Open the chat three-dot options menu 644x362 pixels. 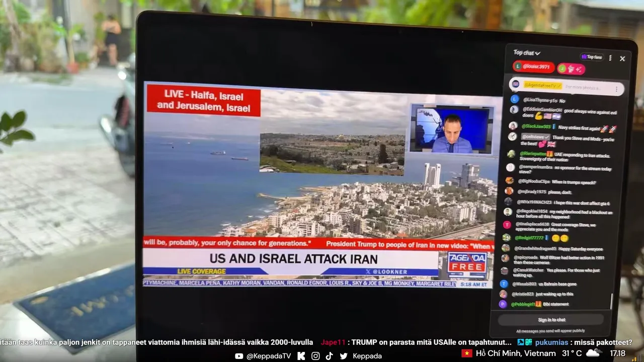click(x=610, y=58)
